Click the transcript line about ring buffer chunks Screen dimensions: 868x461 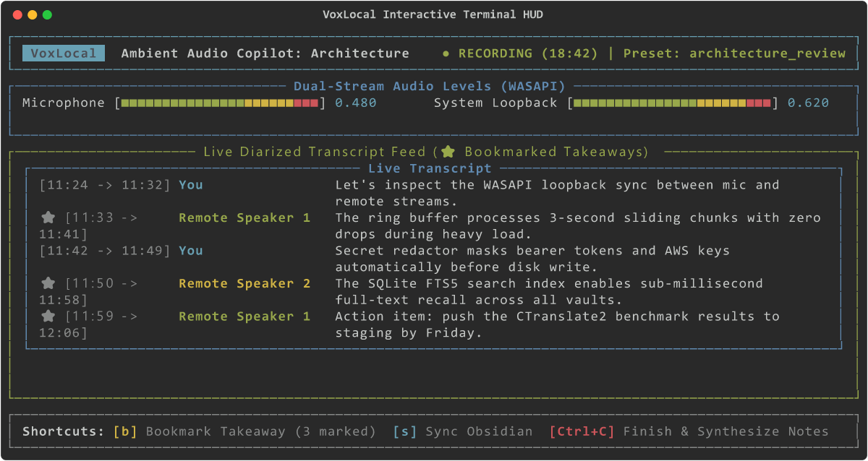point(578,226)
